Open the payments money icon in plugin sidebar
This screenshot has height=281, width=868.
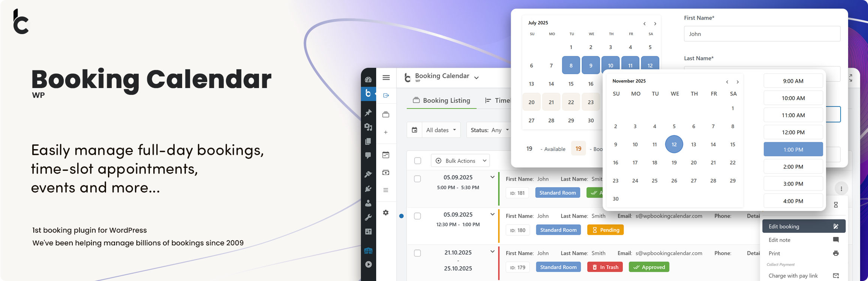pyautogui.click(x=386, y=172)
